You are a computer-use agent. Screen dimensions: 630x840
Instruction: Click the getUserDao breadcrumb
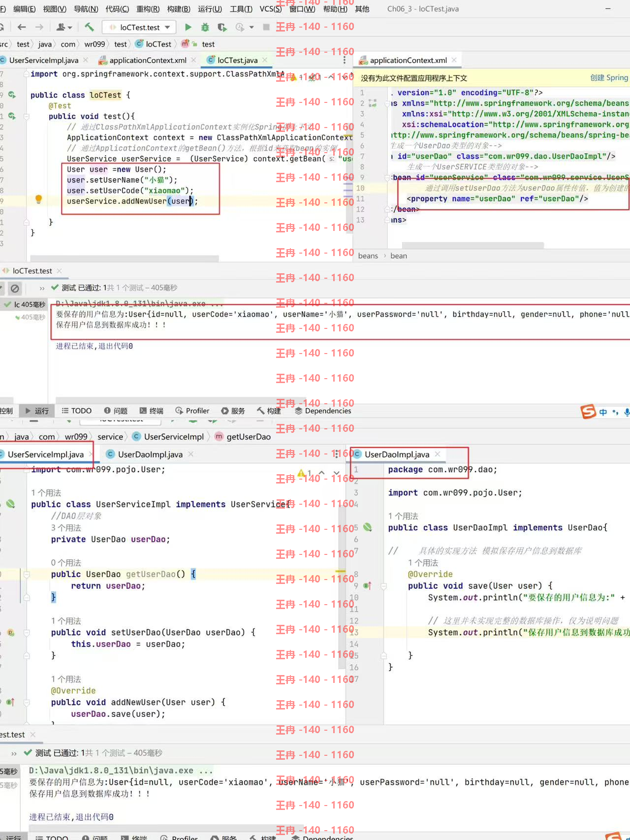click(243, 437)
